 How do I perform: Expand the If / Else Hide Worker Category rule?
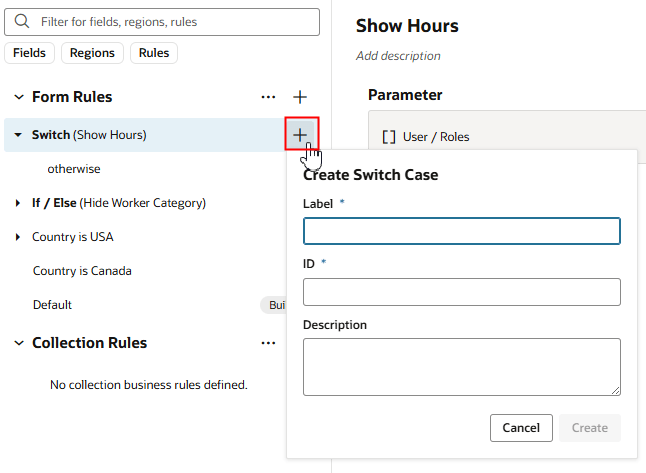(x=18, y=203)
